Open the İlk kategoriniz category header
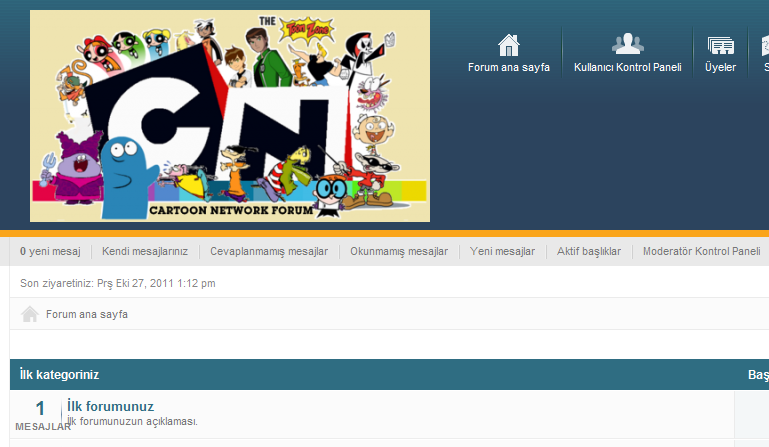Image resolution: width=769 pixels, height=447 pixels. click(x=59, y=374)
